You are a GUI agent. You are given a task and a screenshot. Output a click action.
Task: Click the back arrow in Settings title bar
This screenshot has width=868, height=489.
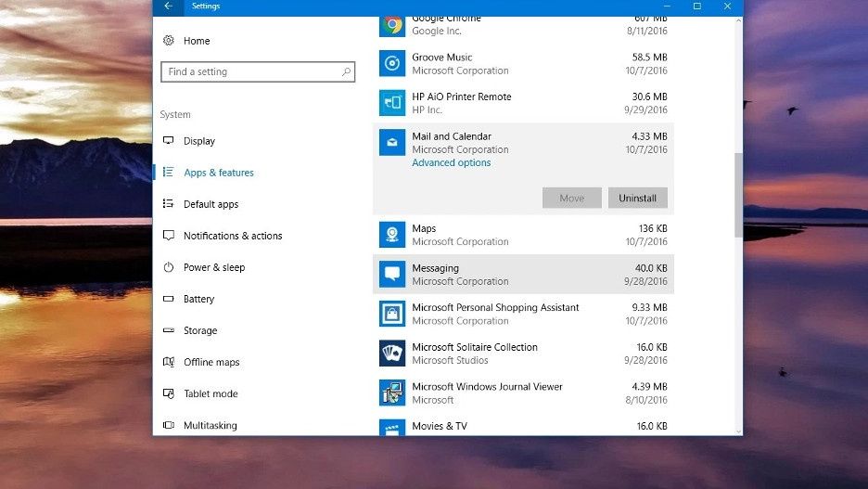click(x=168, y=6)
